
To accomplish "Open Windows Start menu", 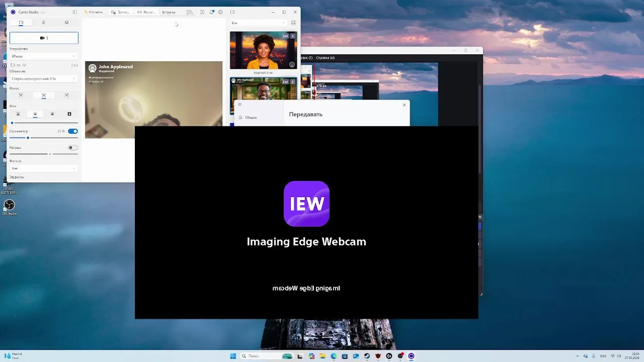I will [233, 356].
